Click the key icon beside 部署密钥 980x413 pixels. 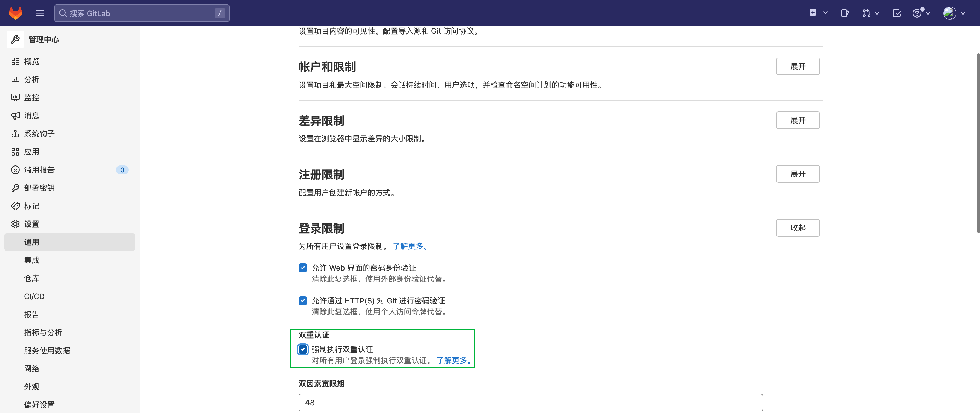(x=15, y=188)
